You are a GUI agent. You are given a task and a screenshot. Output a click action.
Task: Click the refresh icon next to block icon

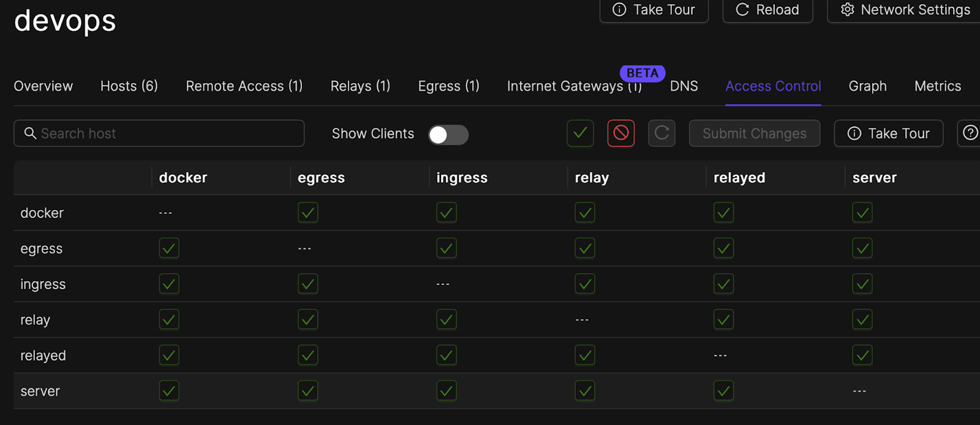661,133
